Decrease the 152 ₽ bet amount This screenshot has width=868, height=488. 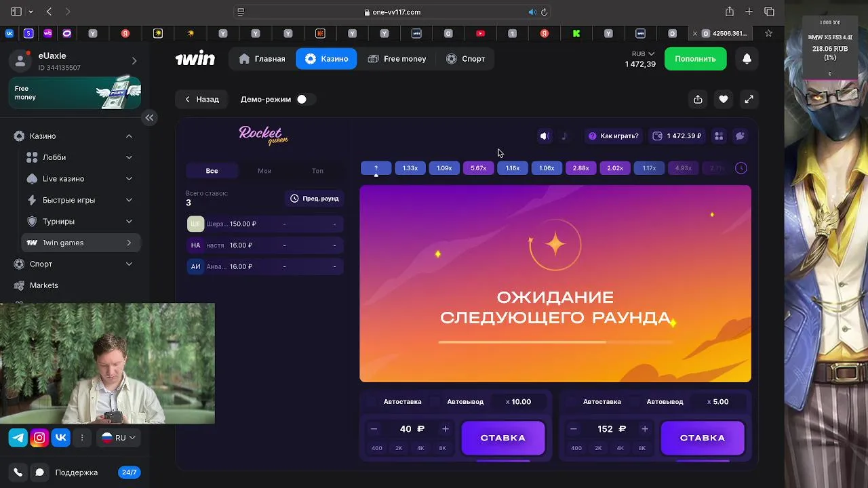point(573,429)
